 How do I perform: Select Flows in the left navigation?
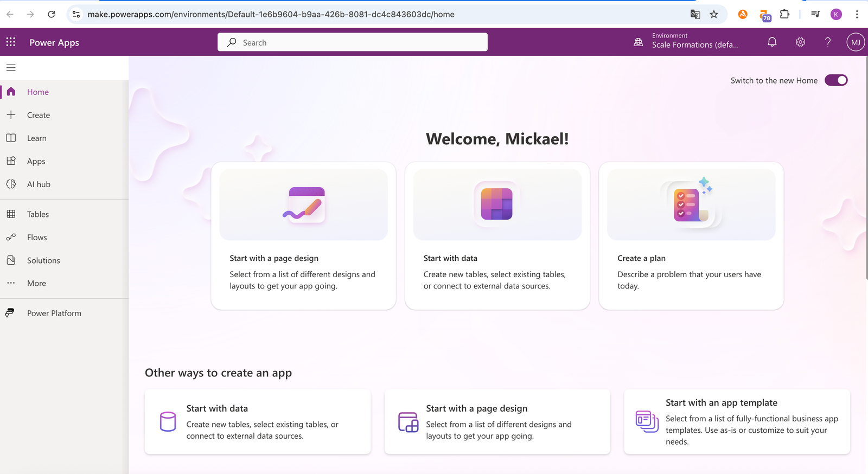point(37,238)
